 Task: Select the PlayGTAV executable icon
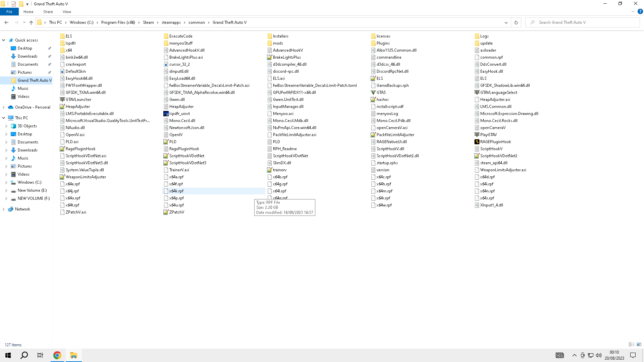[x=477, y=135]
